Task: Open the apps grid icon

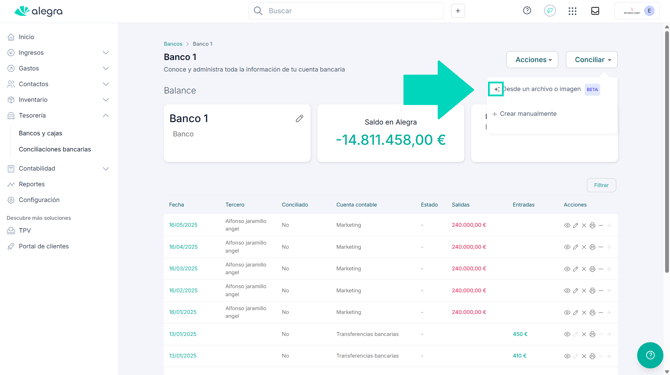Action: [573, 11]
